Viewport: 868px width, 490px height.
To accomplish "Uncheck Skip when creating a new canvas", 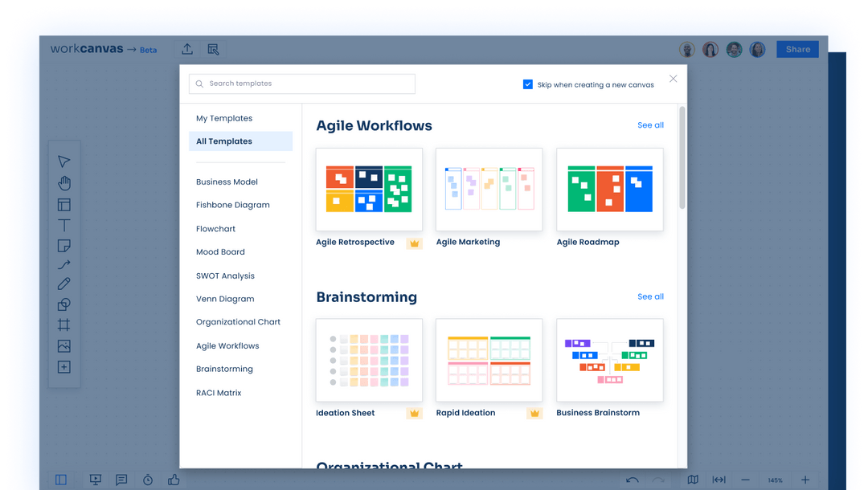I will tap(528, 84).
